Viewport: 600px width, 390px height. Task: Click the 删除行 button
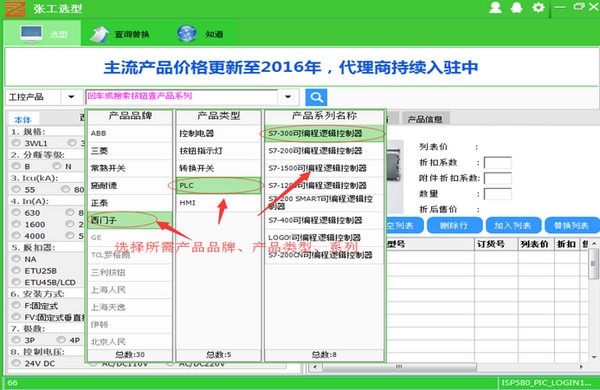pyautogui.click(x=454, y=225)
